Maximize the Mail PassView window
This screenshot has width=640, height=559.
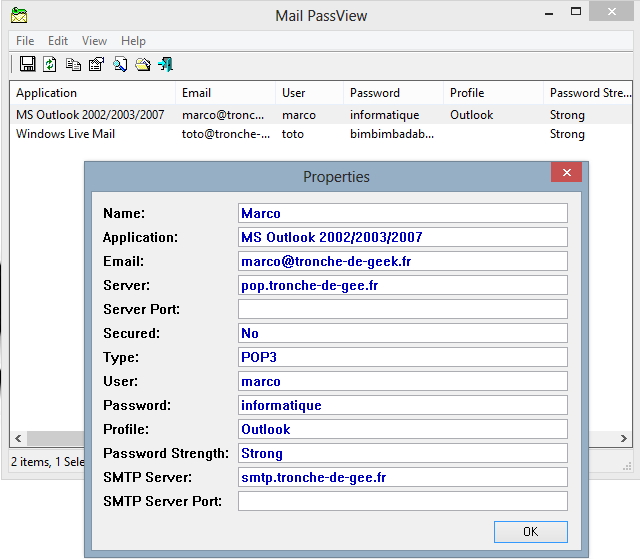pyautogui.click(x=576, y=11)
